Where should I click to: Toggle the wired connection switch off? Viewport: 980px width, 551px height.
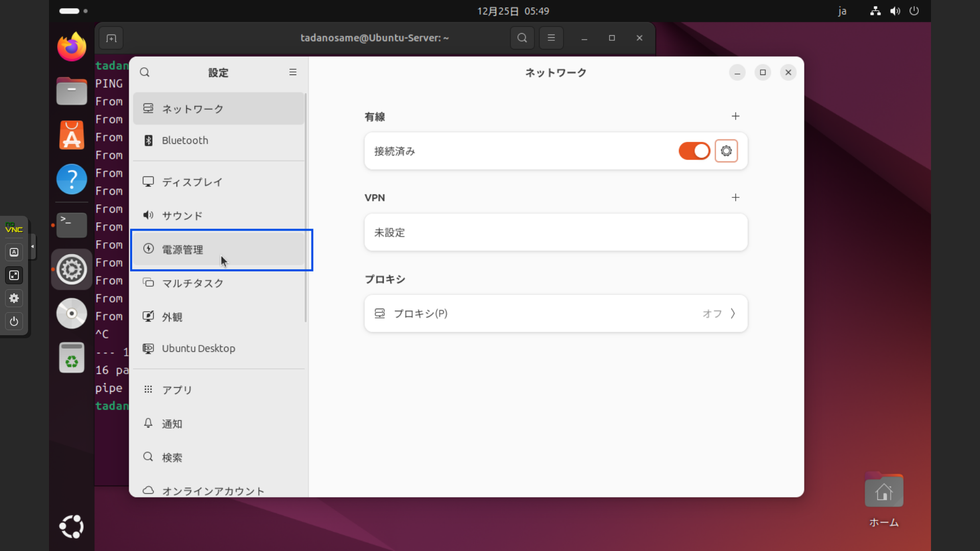[694, 151]
